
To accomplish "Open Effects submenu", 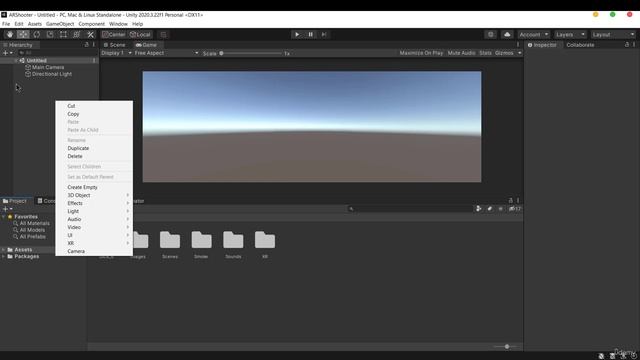I will tap(94, 203).
